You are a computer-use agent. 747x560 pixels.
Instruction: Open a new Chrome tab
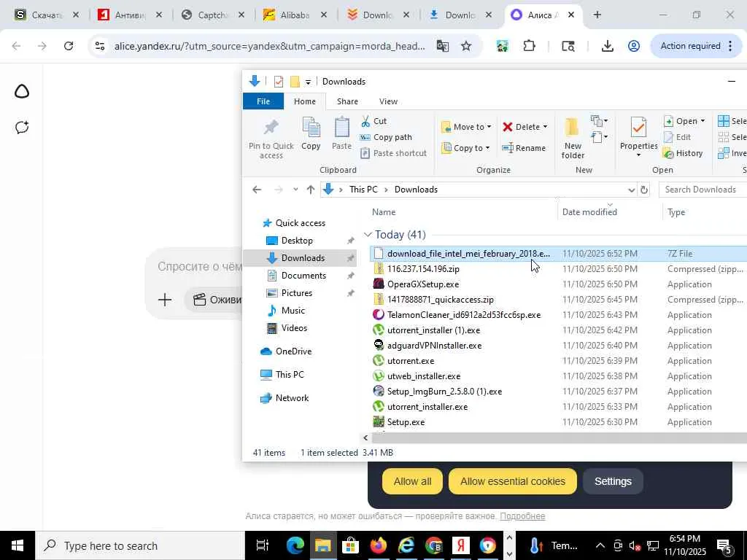click(x=597, y=15)
